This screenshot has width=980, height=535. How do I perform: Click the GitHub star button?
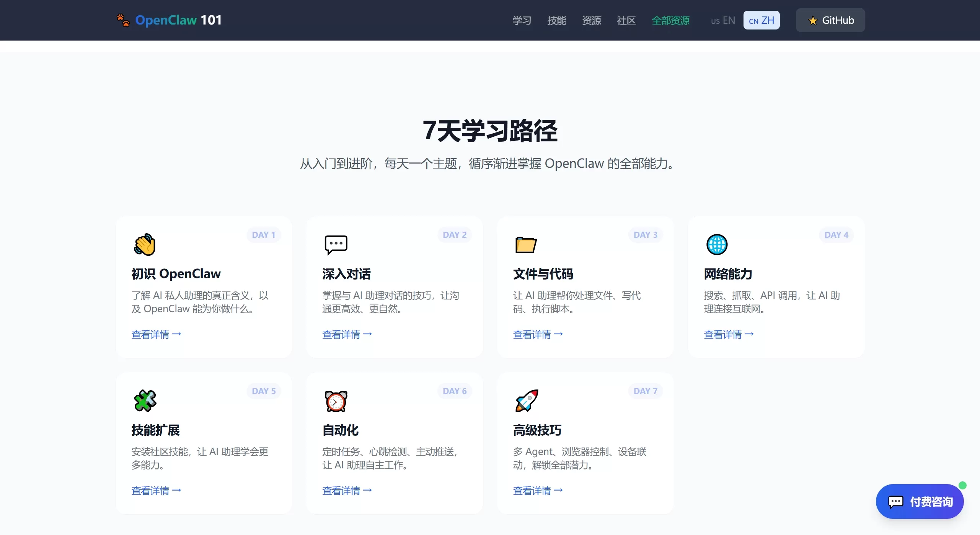(x=830, y=20)
